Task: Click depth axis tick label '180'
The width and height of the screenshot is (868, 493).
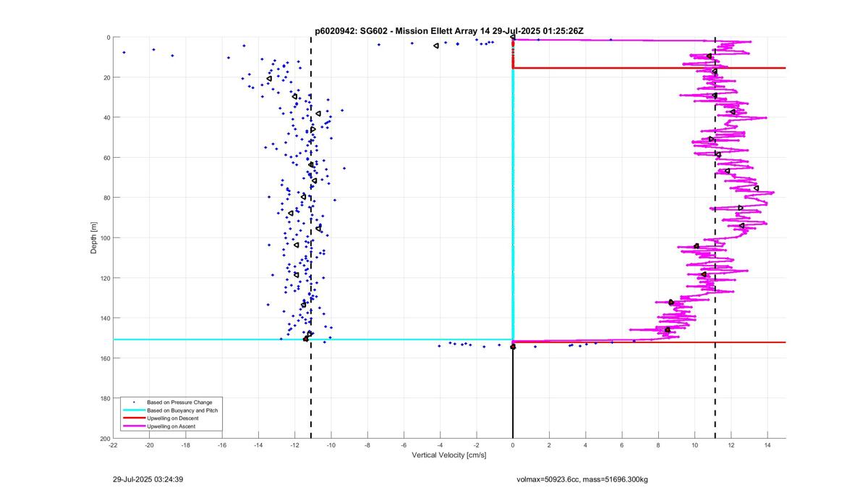Action: [x=106, y=398]
